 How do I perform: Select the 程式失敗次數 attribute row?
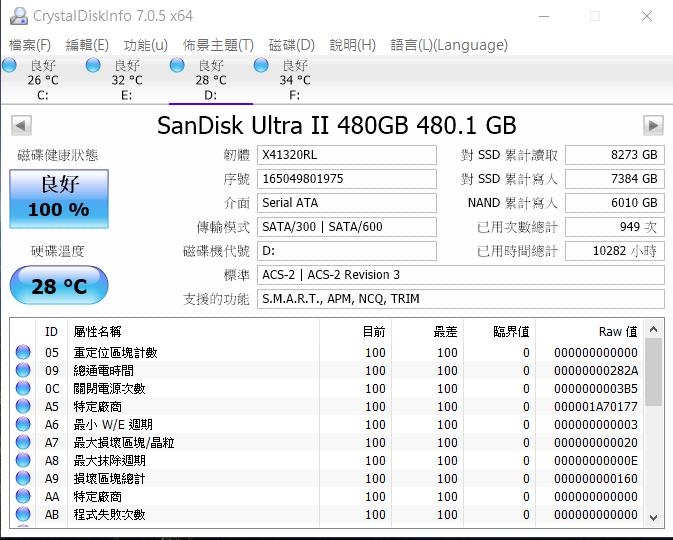click(327, 514)
